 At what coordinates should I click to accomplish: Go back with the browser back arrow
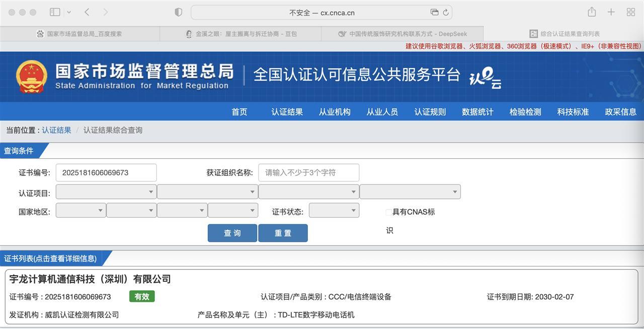pyautogui.click(x=87, y=12)
